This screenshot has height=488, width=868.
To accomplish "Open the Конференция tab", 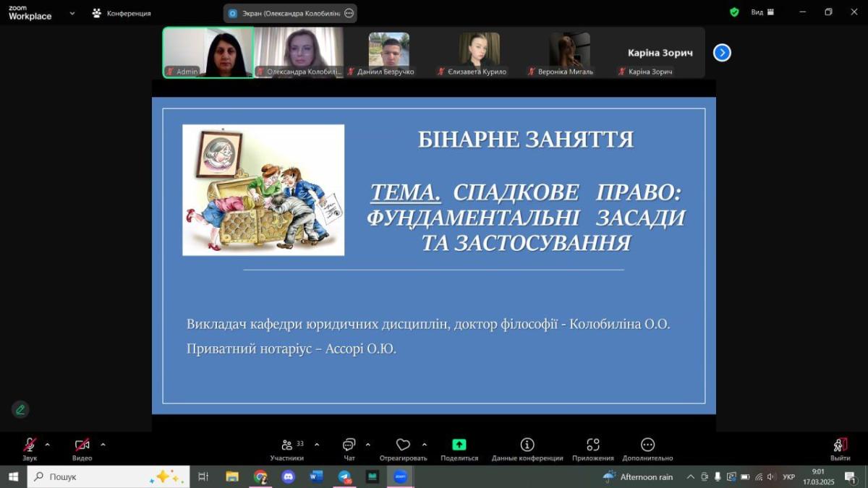I will point(122,13).
